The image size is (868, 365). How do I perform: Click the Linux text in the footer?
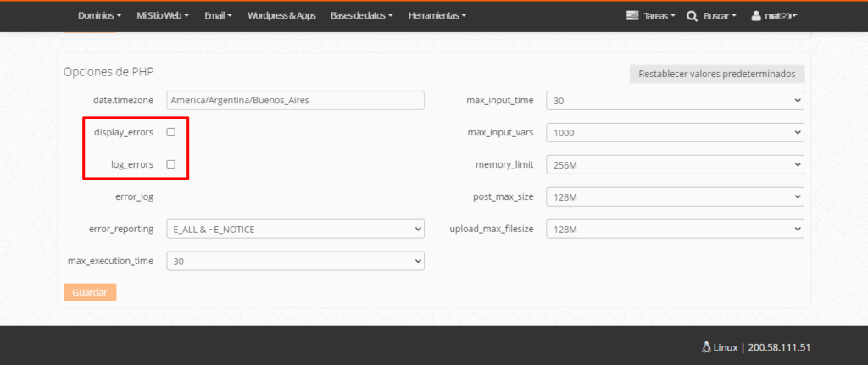(x=726, y=348)
